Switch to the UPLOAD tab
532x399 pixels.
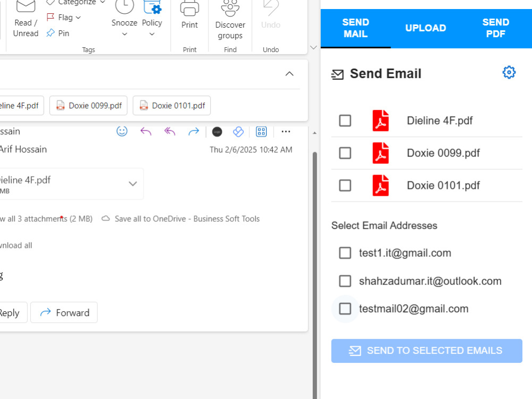426,28
